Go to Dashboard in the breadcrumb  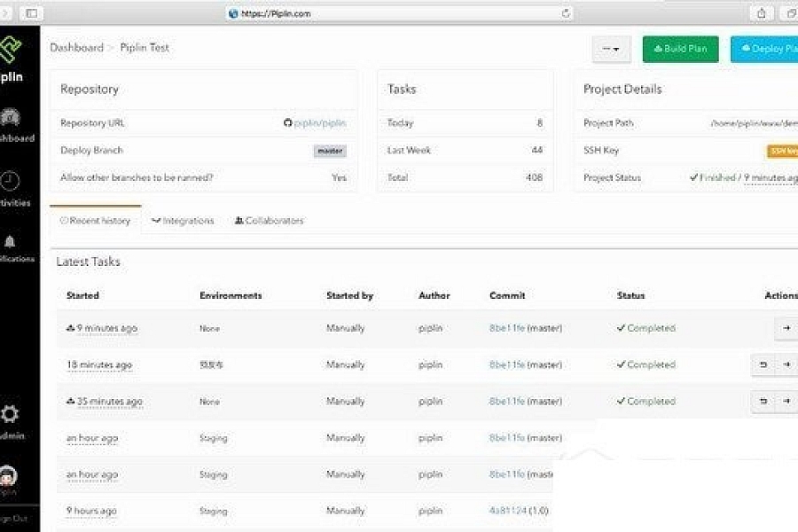[77, 47]
